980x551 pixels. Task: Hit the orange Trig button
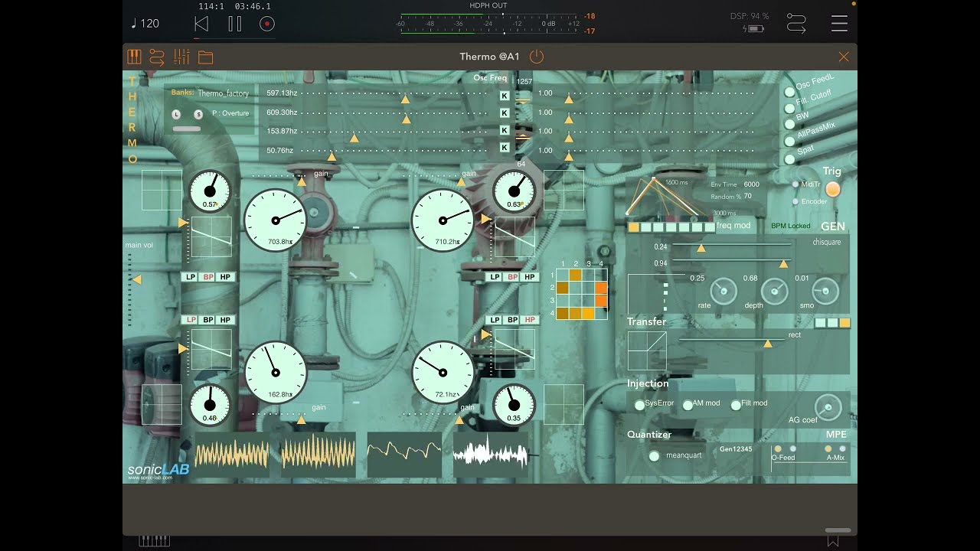pyautogui.click(x=832, y=189)
